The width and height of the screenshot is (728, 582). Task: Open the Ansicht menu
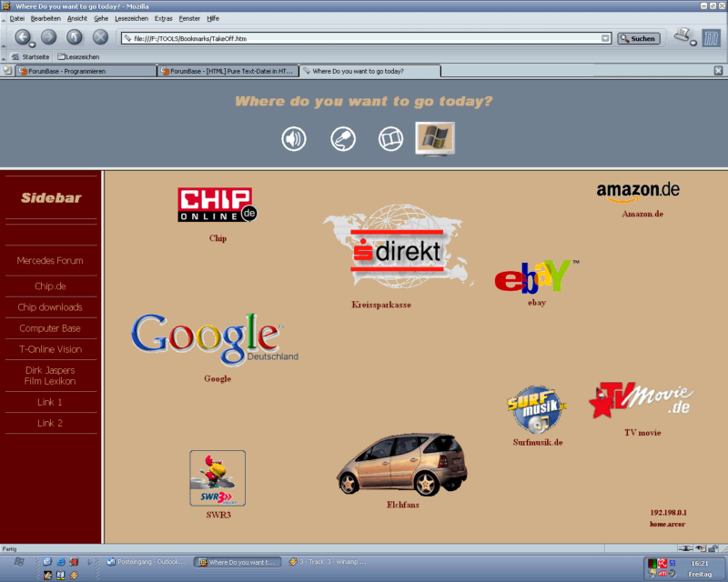pyautogui.click(x=77, y=18)
